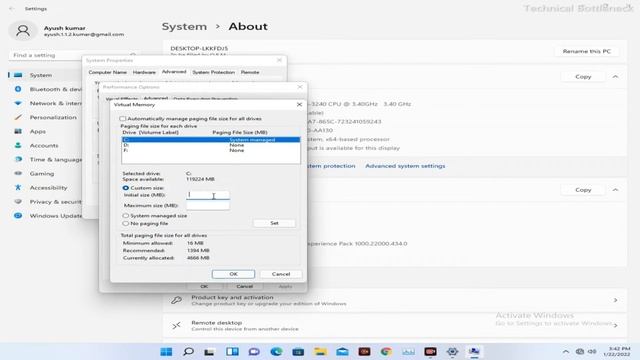Open Time & language in the sidebar

click(x=45, y=160)
